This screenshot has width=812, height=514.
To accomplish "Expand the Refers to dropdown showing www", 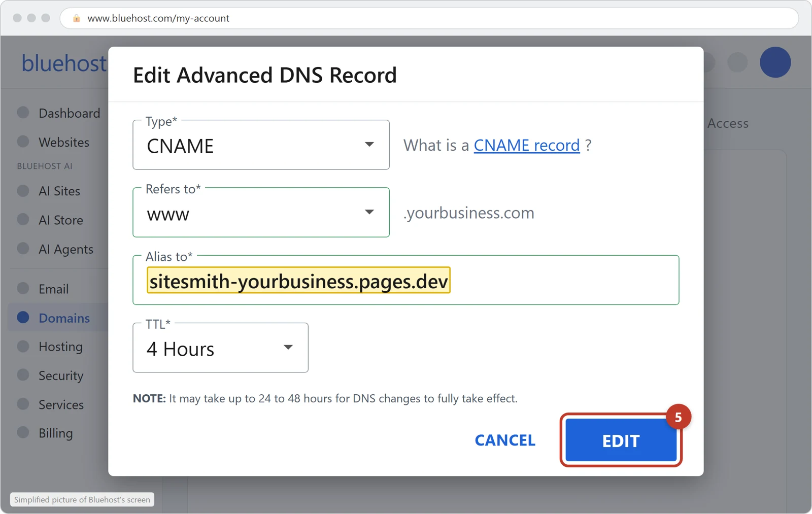I will [x=261, y=213].
